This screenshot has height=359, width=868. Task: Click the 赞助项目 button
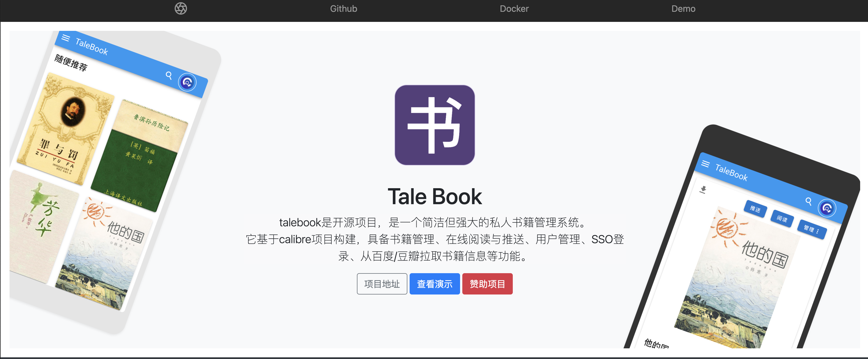487,284
